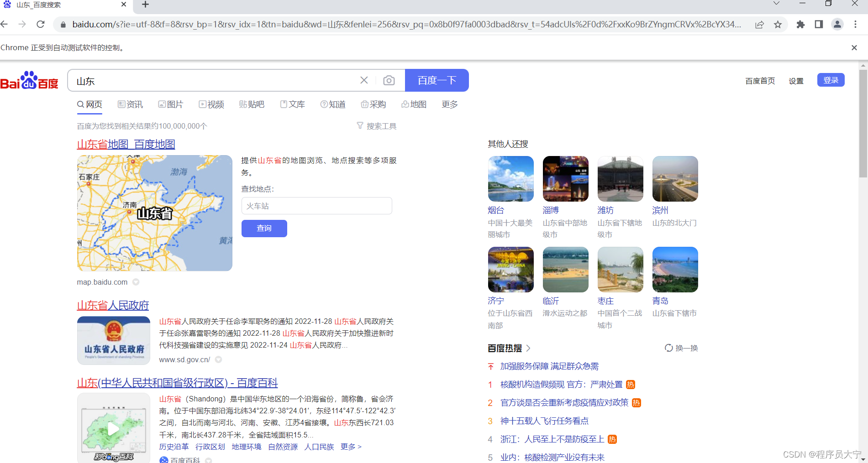This screenshot has width=868, height=463.
Task: Click the 换一换 refresh icon
Action: click(669, 348)
